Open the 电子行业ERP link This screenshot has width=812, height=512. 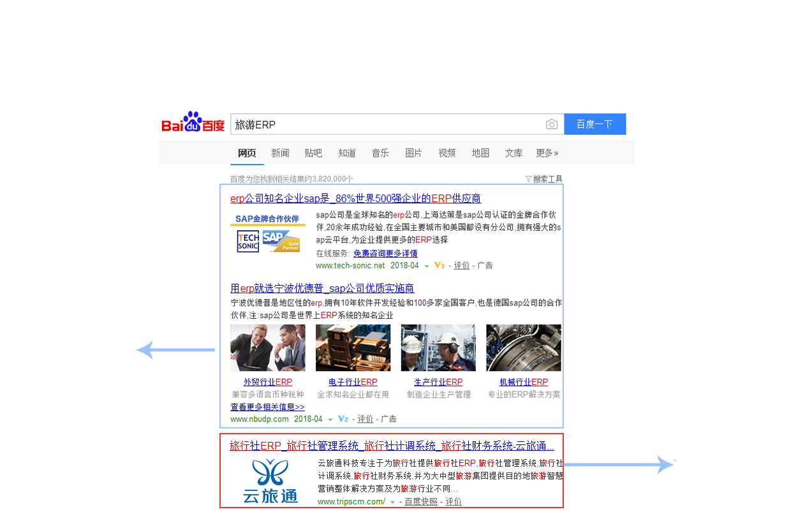tap(353, 382)
